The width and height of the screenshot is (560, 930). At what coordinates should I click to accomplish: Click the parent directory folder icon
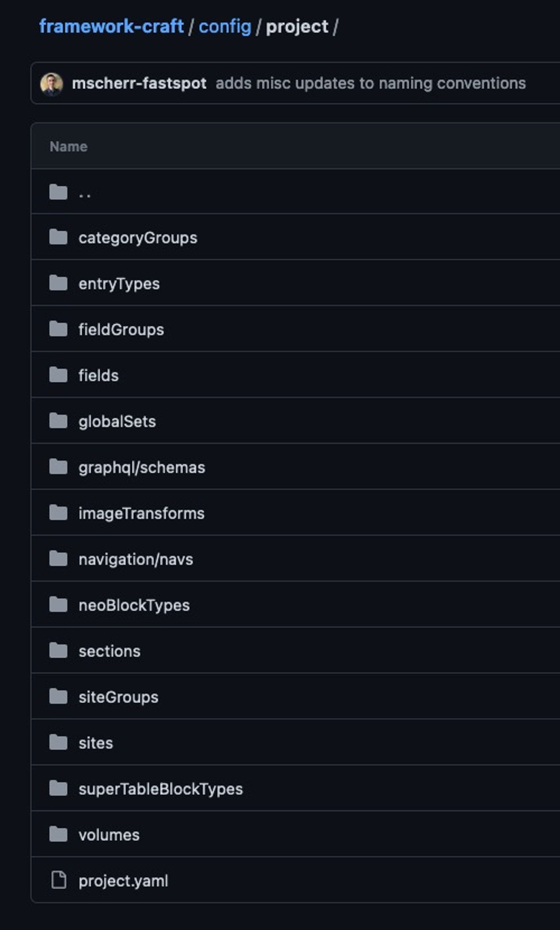pyautogui.click(x=58, y=192)
